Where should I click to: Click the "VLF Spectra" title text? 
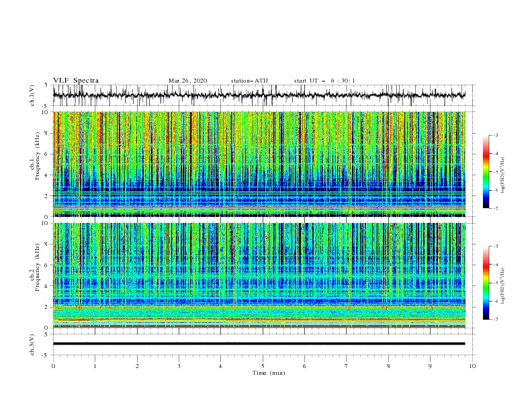(76, 81)
